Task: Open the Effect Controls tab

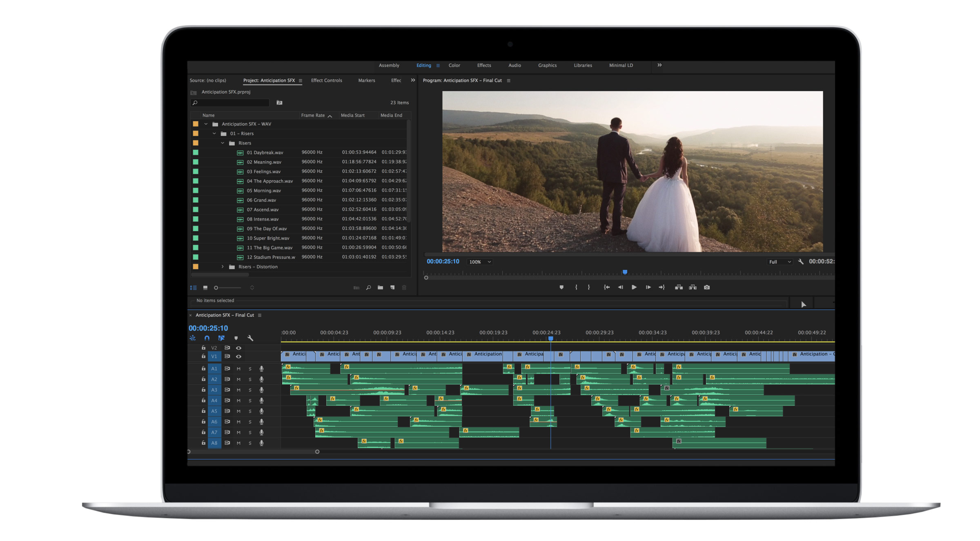Action: tap(327, 81)
